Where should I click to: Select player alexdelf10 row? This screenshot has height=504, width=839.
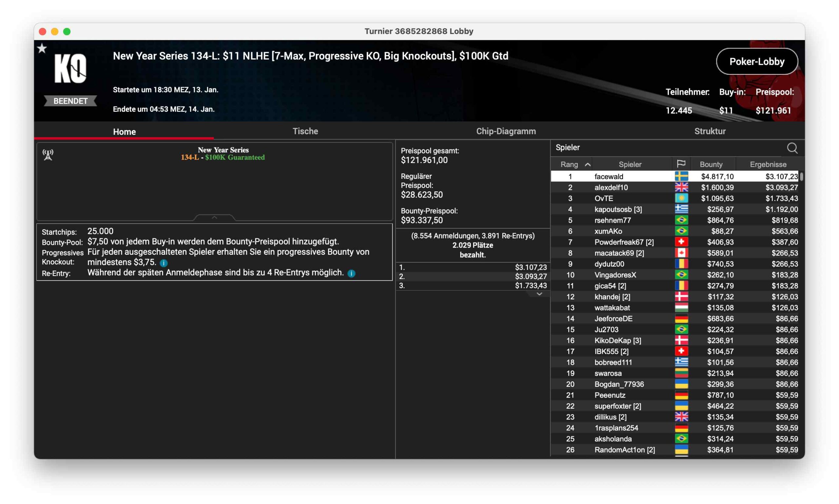[611, 187]
